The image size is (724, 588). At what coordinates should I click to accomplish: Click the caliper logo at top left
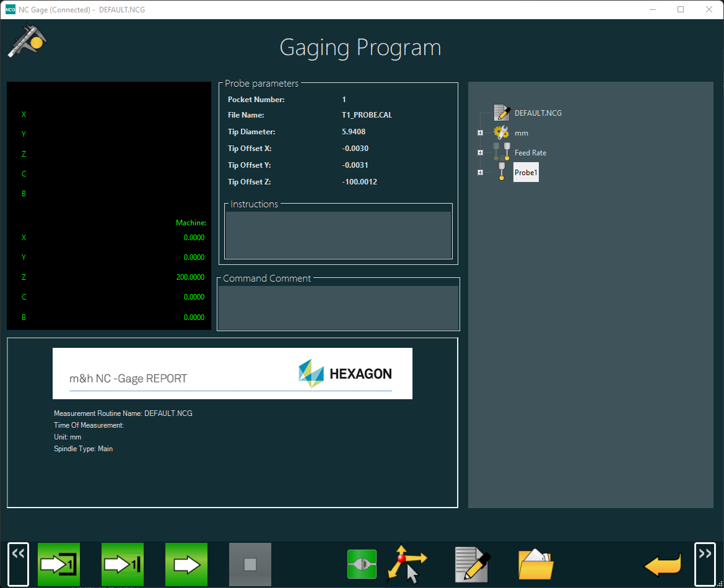[x=27, y=42]
